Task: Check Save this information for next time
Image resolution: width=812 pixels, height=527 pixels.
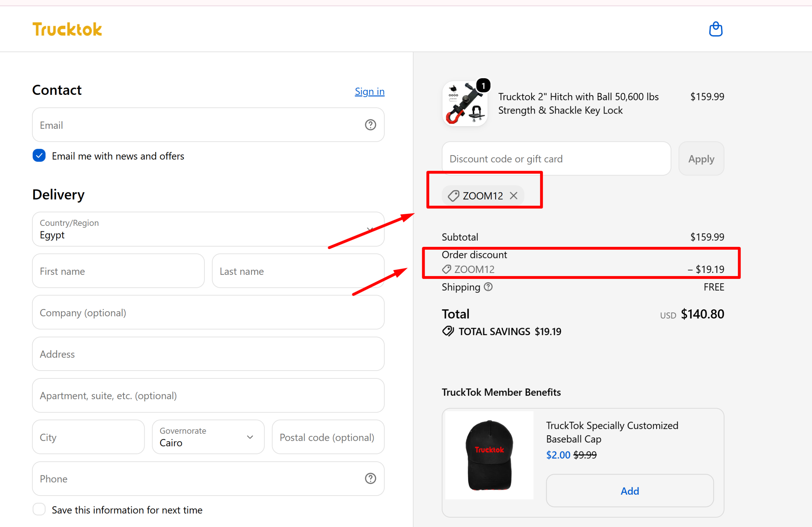Action: (39, 509)
